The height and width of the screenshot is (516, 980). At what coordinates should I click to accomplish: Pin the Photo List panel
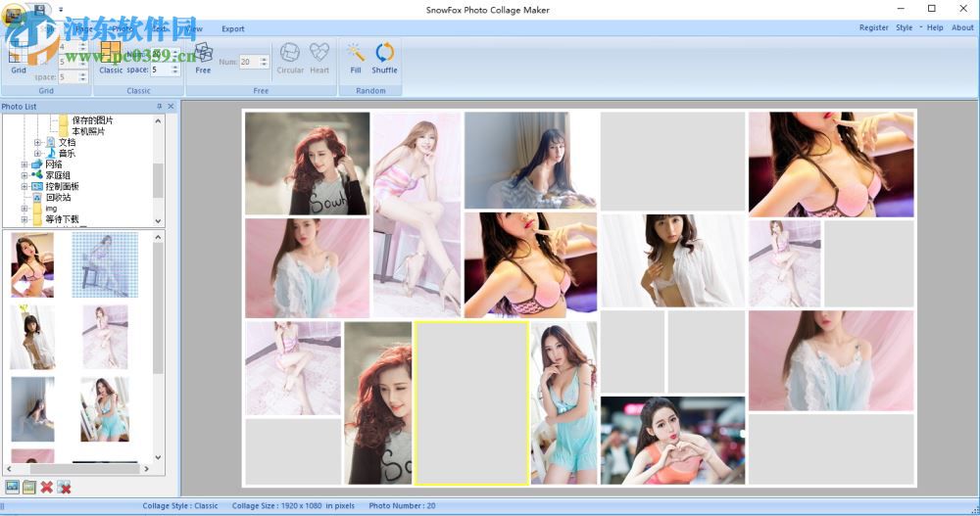(x=159, y=107)
